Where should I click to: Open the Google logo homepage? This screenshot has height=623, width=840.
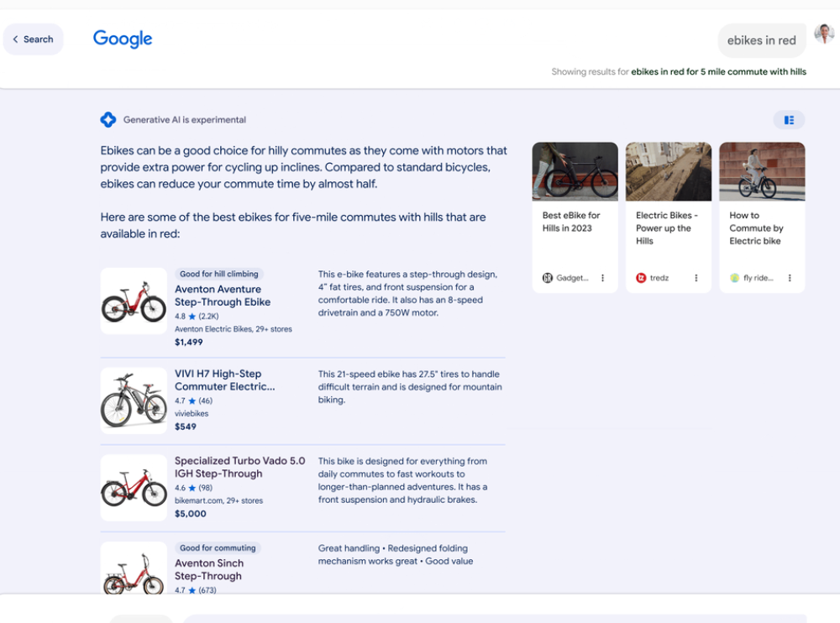(x=123, y=39)
